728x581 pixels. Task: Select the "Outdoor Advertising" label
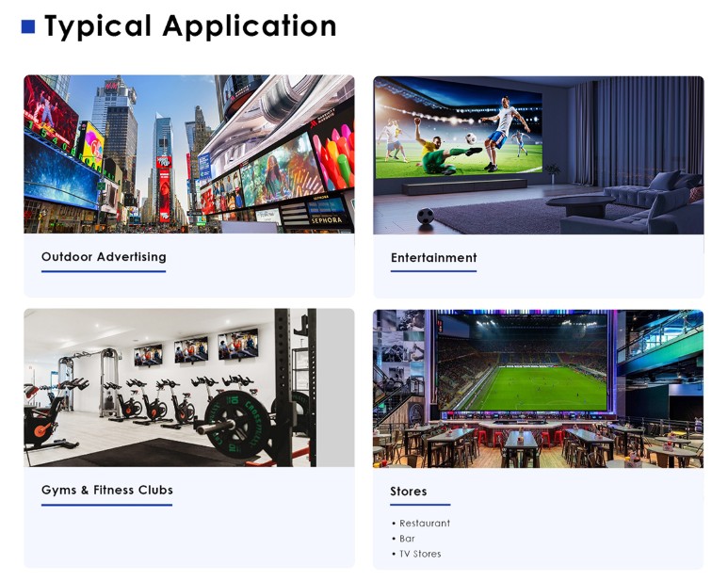(104, 257)
